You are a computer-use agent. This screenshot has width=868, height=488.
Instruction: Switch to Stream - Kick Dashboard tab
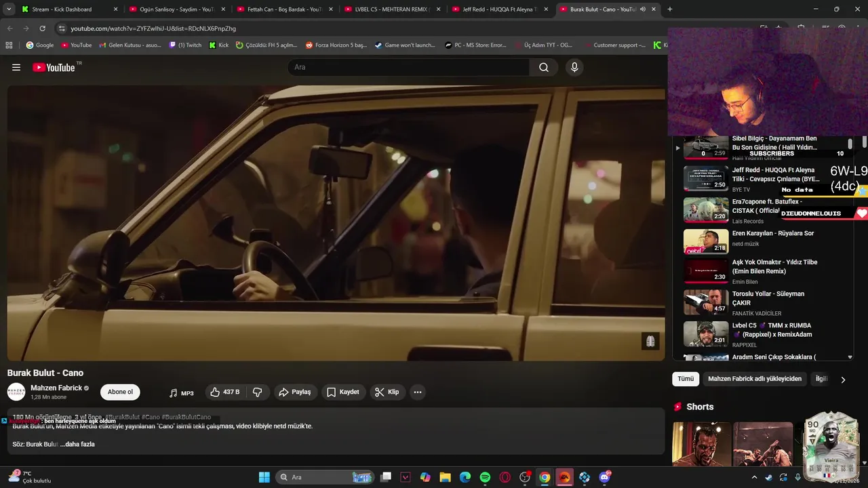point(68,9)
